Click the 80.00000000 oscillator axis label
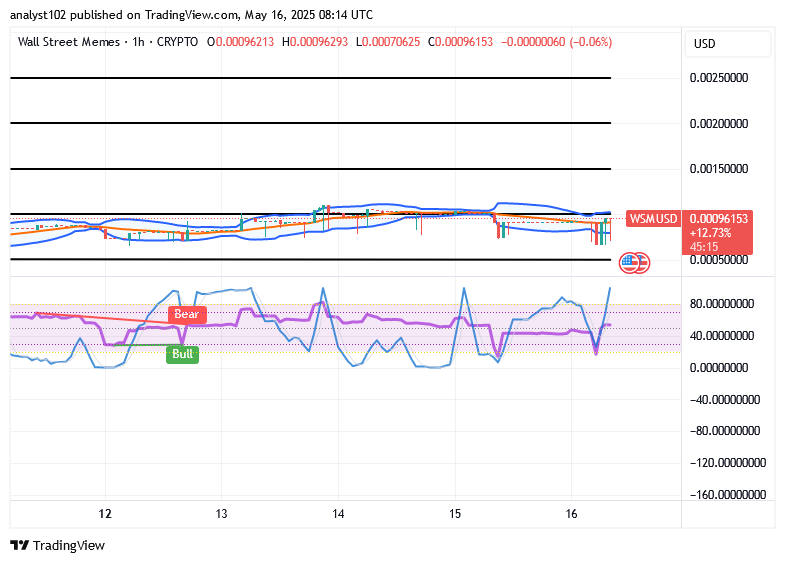Viewport: 785px width, 563px height. pyautogui.click(x=722, y=304)
